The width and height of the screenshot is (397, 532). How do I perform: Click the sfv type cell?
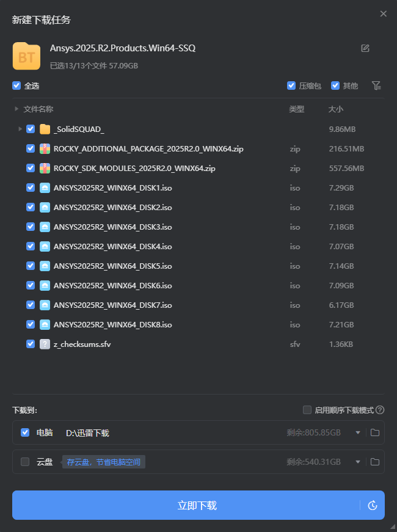295,344
